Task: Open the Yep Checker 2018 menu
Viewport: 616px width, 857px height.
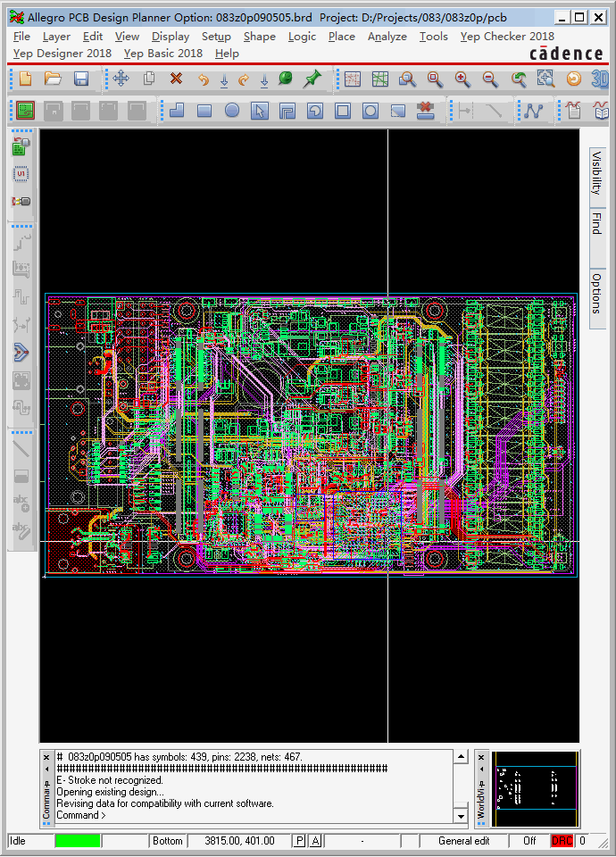Action: [x=506, y=37]
